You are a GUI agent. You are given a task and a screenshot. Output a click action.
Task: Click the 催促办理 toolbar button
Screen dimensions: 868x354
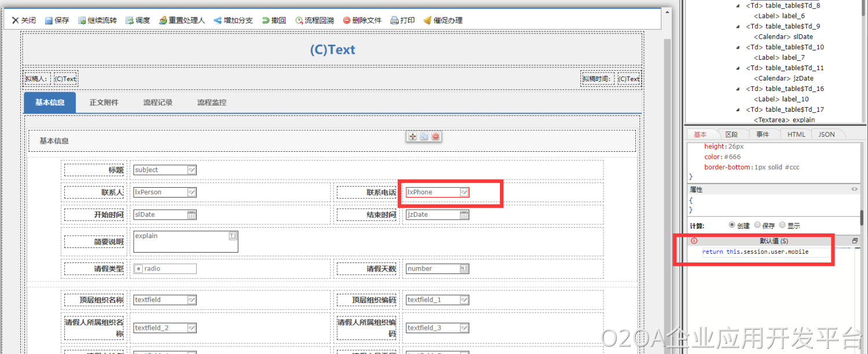(443, 20)
